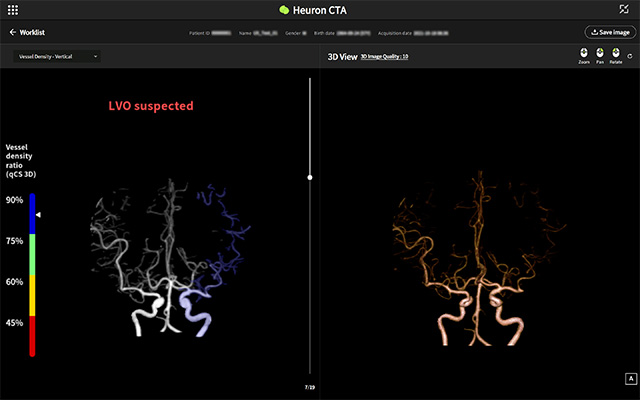Select the Pan mouse tool
Image resolution: width=640 pixels, height=400 pixels.
click(x=600, y=54)
